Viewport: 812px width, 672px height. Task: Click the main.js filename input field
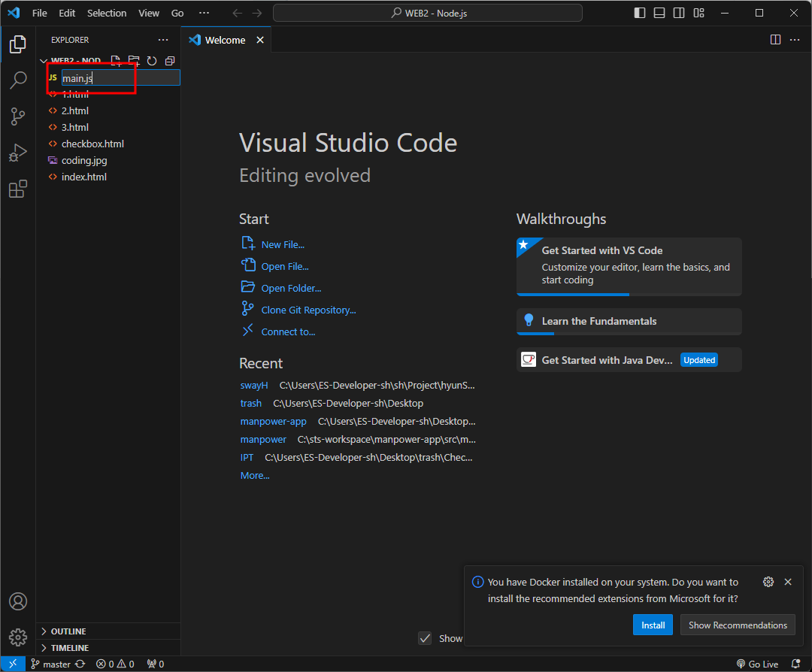[120, 77]
